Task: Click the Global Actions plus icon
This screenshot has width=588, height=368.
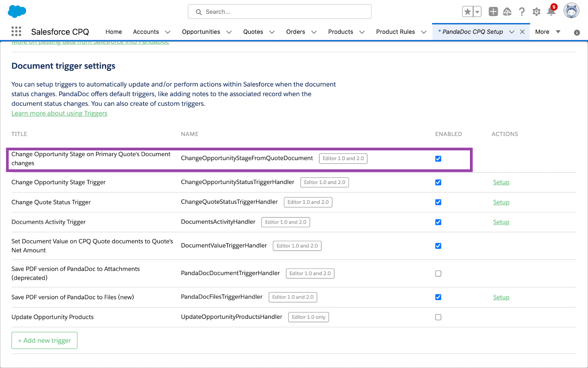Action: click(493, 12)
